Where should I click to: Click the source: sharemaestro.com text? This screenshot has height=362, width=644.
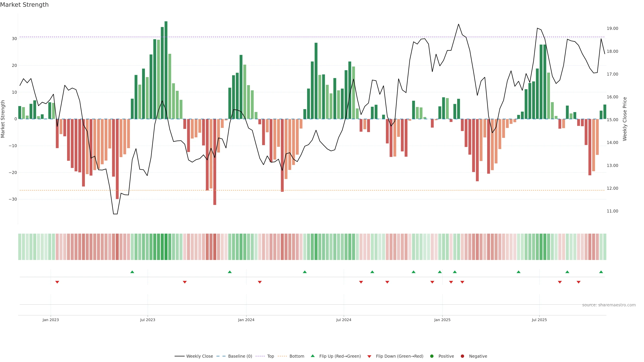(609, 305)
